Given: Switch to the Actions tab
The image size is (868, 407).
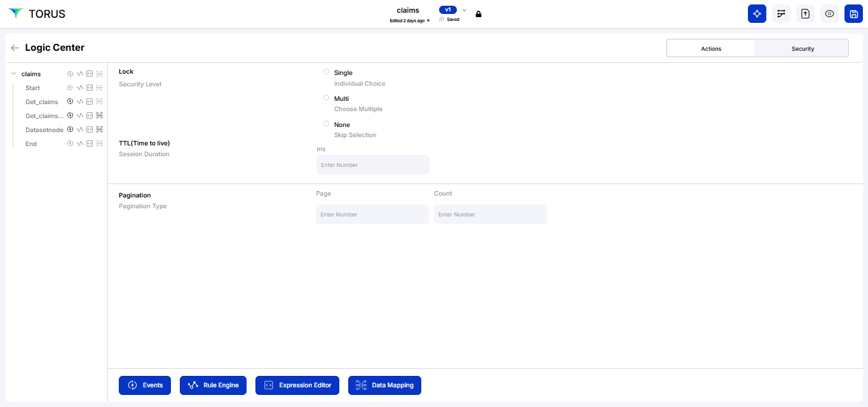Looking at the screenshot, I should coord(711,48).
